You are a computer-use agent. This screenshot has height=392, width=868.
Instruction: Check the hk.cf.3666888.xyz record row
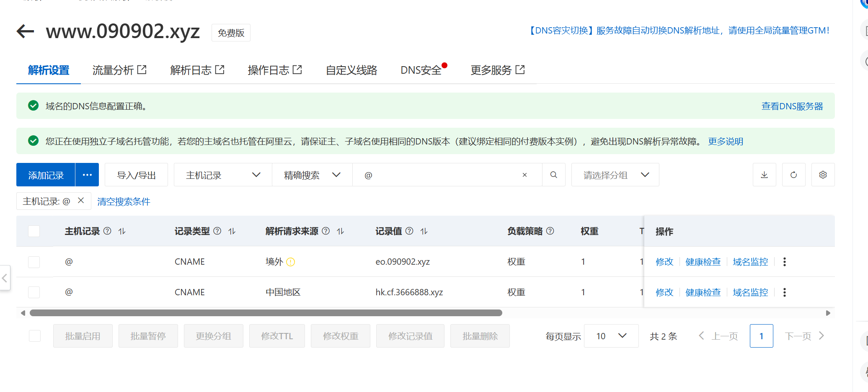click(x=34, y=292)
